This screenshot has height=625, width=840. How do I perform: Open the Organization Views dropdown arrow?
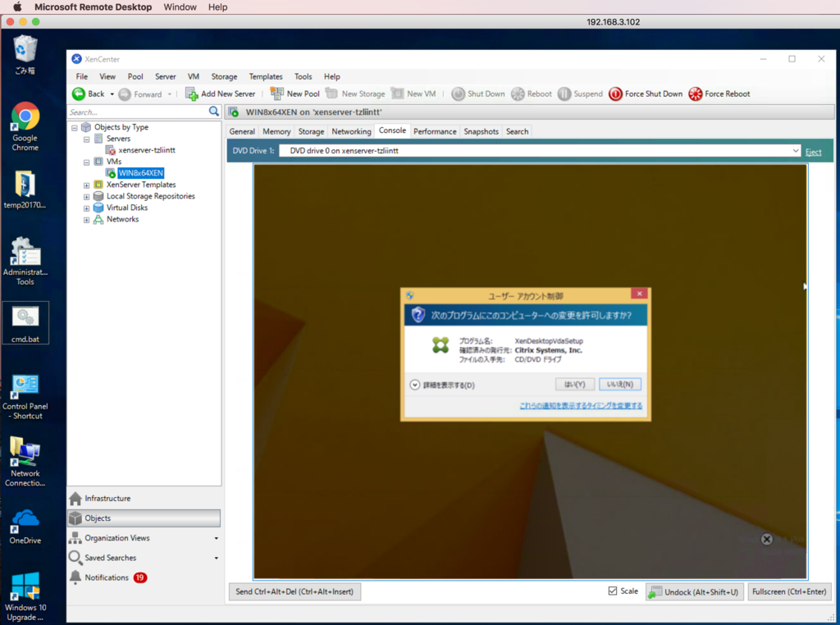[217, 538]
